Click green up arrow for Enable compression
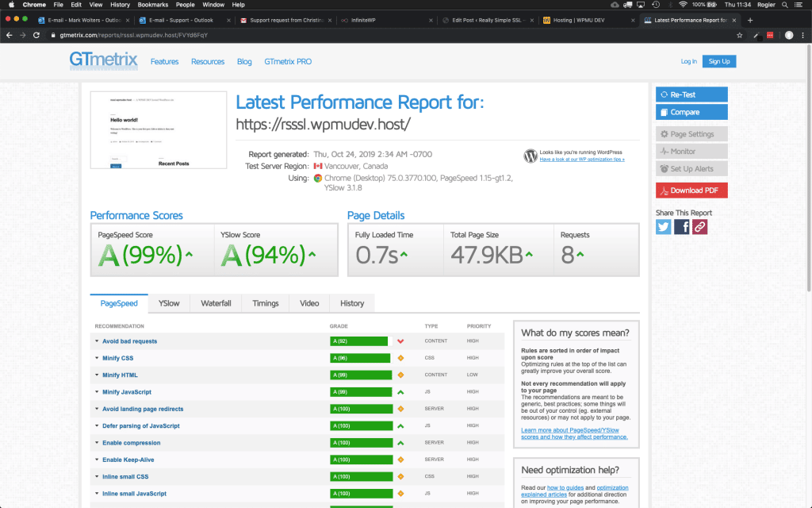This screenshot has height=508, width=812. click(x=400, y=443)
